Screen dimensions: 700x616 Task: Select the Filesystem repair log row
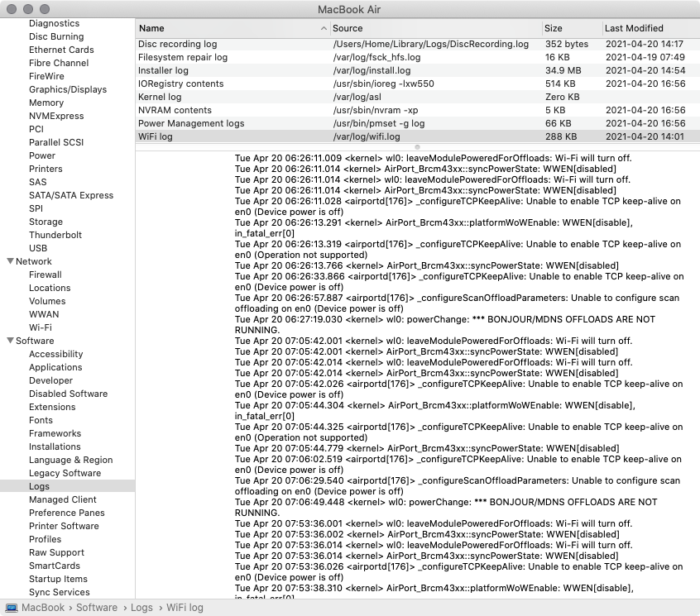click(x=417, y=57)
